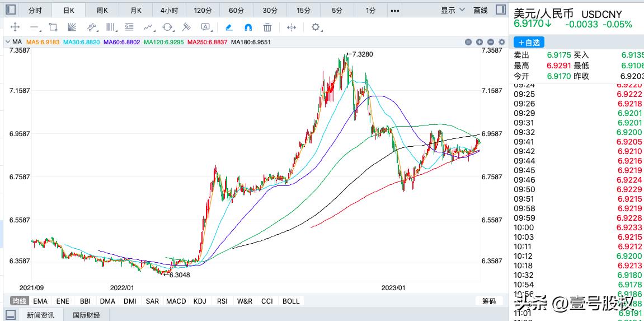This screenshot has height=321, width=644.
Task: Select the MACD indicator tab
Action: (176, 301)
